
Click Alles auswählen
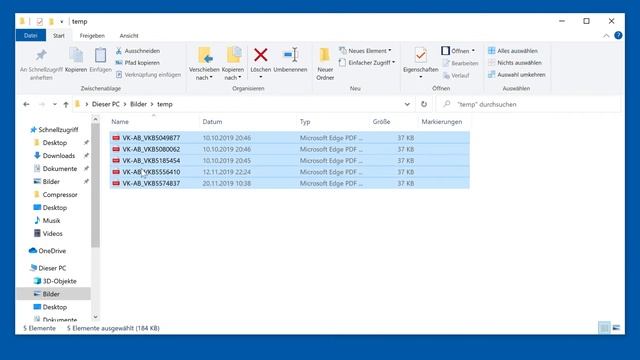coord(513,51)
